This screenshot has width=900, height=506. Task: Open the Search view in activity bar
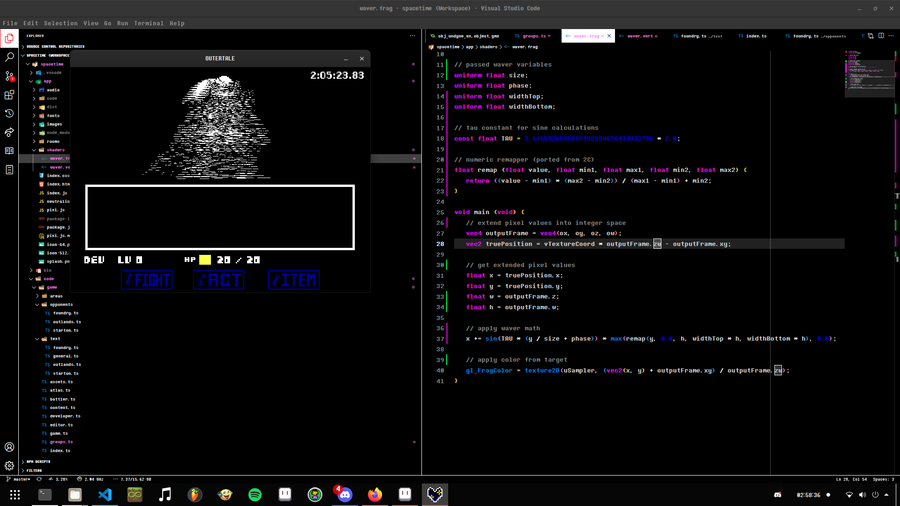click(9, 57)
